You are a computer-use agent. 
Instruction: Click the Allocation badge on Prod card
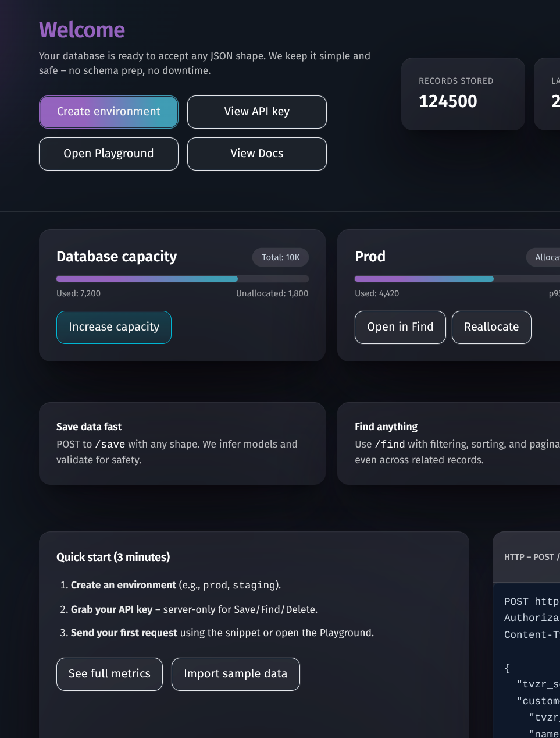point(545,257)
